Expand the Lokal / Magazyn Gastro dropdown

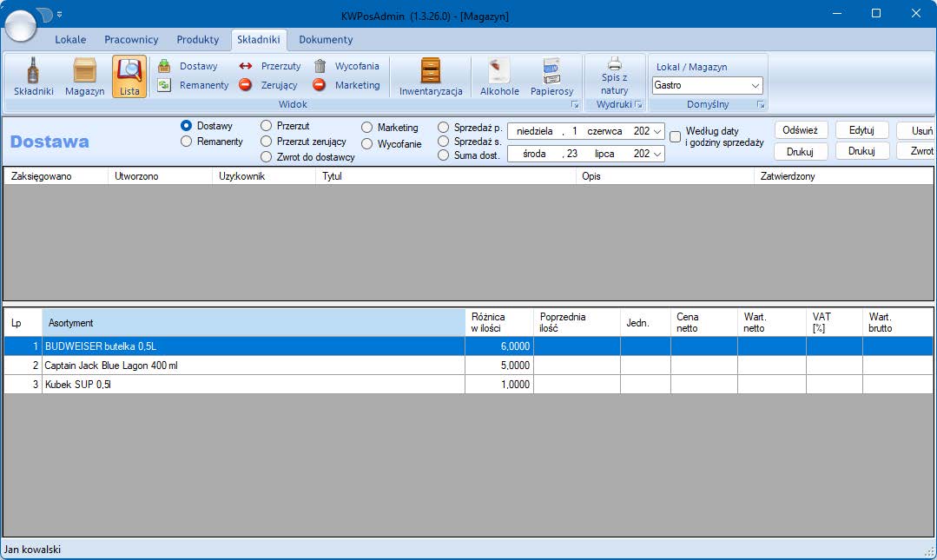point(755,86)
